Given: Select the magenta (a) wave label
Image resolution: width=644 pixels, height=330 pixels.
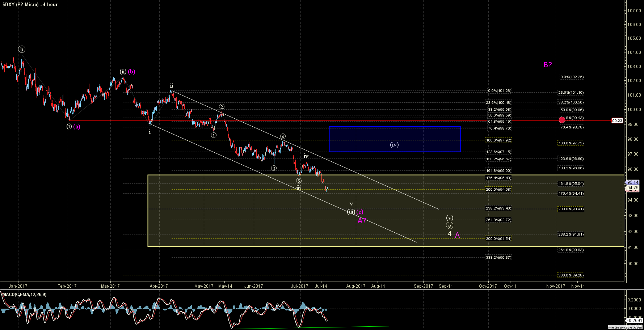Looking at the screenshot, I should [77, 127].
